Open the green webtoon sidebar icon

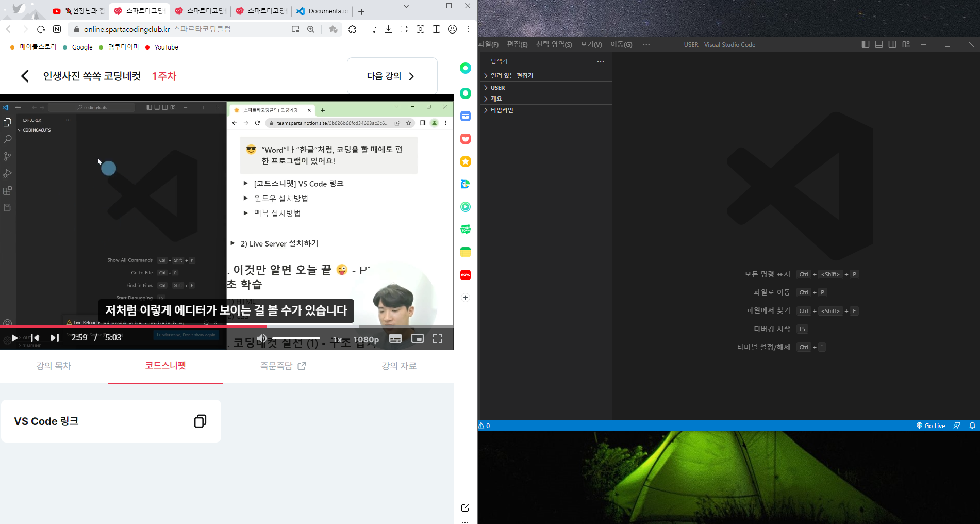466,230
